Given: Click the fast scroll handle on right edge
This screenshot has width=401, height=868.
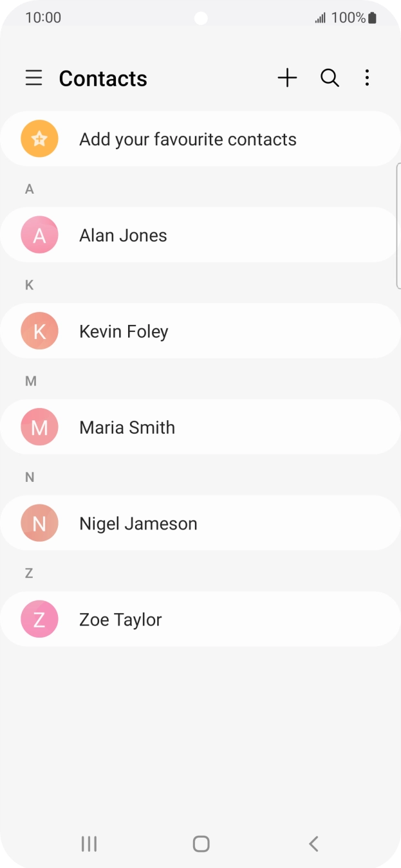Looking at the screenshot, I should 398,226.
